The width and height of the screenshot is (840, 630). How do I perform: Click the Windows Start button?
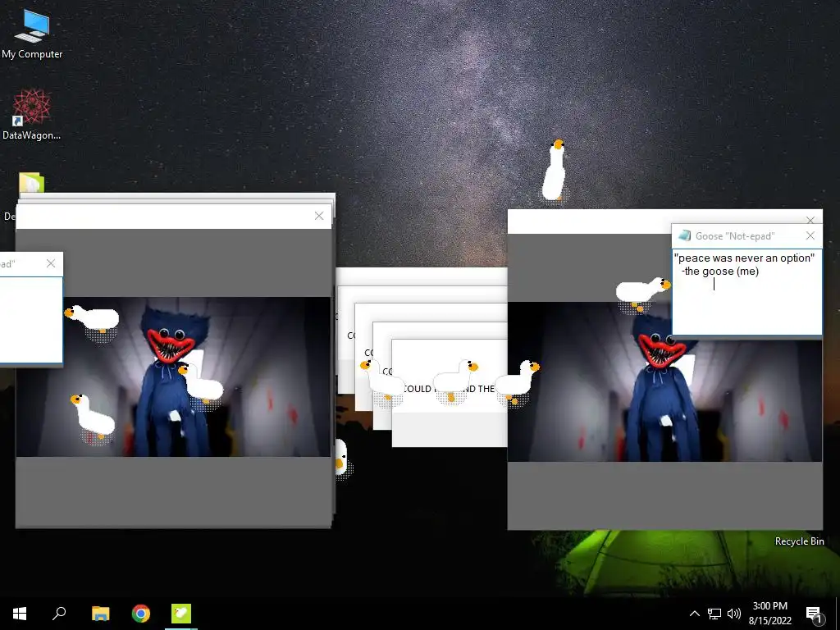click(20, 614)
